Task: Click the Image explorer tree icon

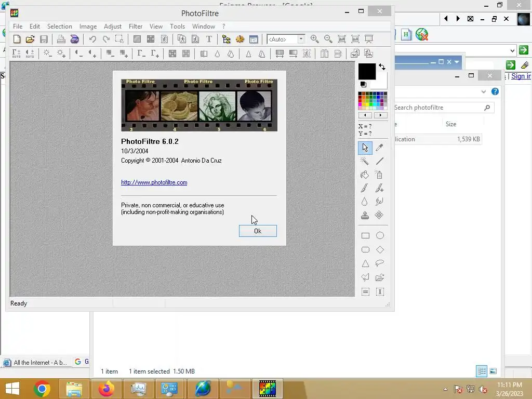Action: pos(227,39)
